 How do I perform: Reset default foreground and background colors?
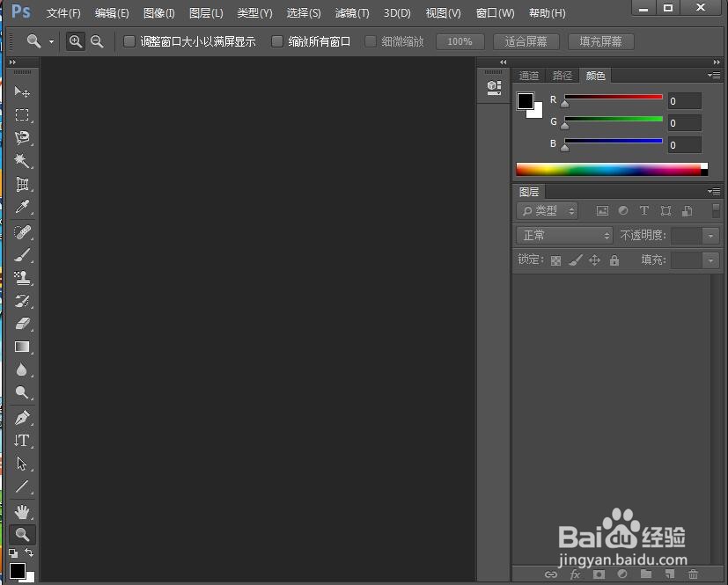[13, 552]
